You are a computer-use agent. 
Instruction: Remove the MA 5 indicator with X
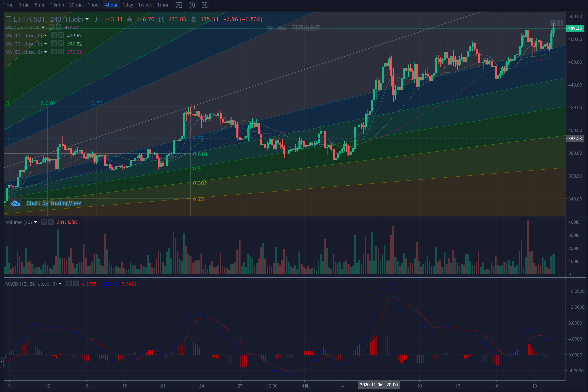pyautogui.click(x=59, y=27)
